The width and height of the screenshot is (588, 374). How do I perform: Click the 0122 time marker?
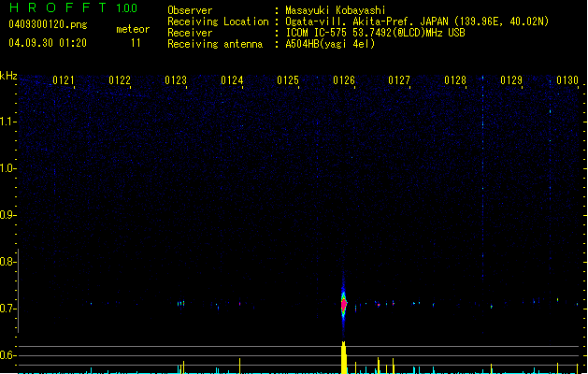tap(120, 80)
